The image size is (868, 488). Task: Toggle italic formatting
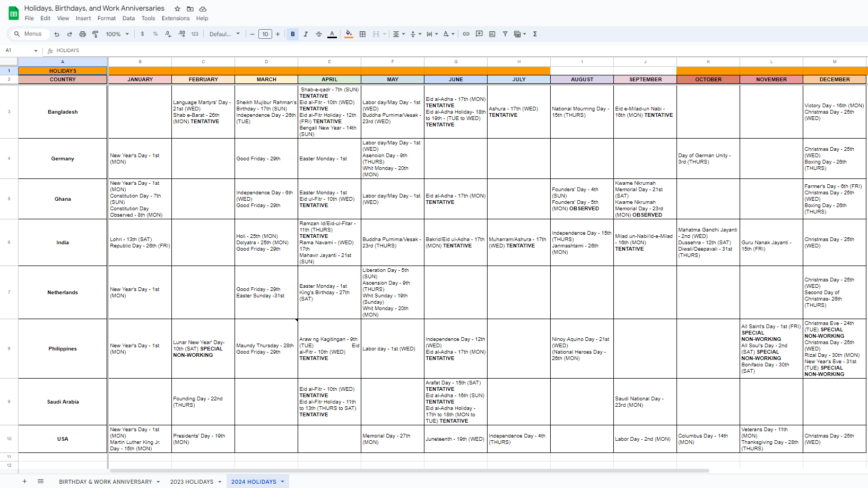click(x=306, y=34)
